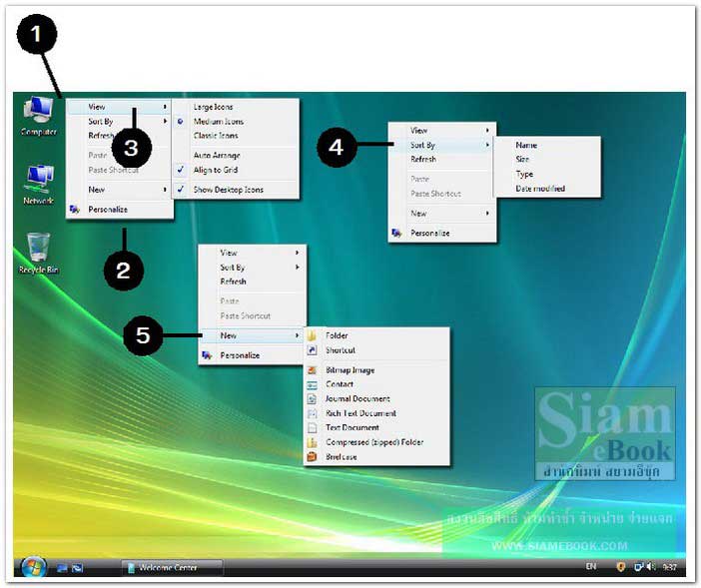
Task: Choose Journal Document in the New submenu
Action: tap(376, 398)
